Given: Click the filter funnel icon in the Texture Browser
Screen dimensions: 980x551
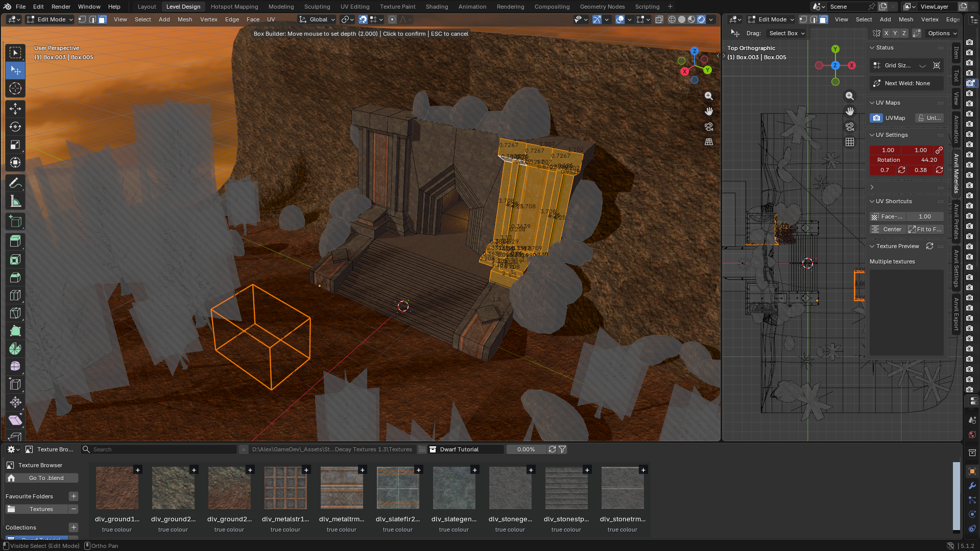Looking at the screenshot, I should (562, 449).
